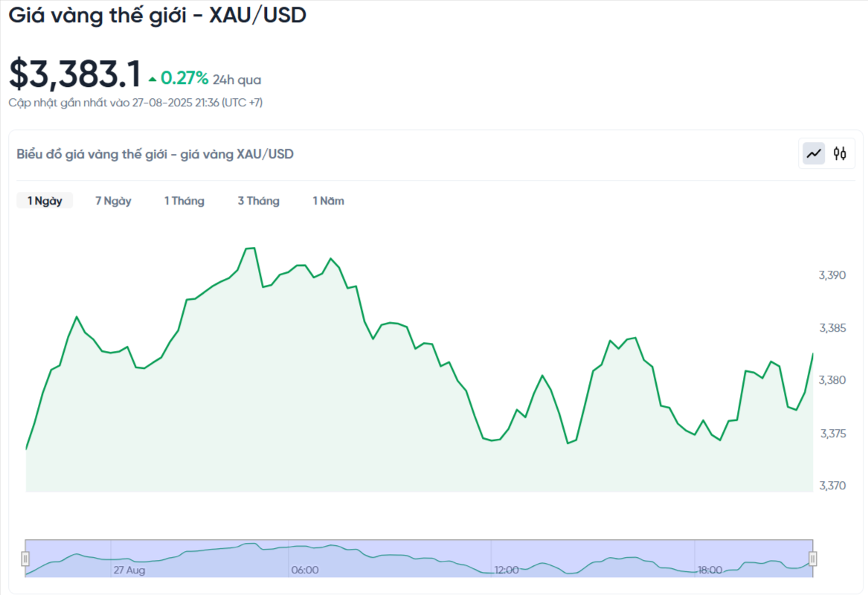Switch to candlestick chart view icon
Image resolution: width=868 pixels, height=595 pixels.
[840, 153]
